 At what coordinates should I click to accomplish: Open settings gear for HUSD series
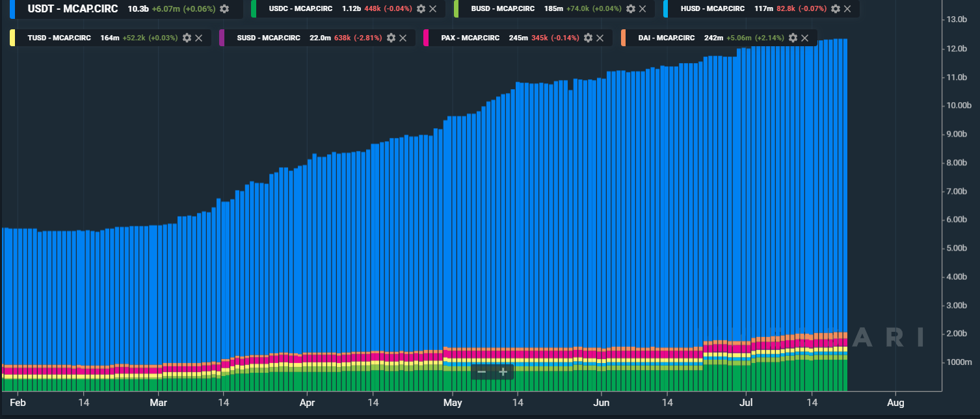(836, 9)
